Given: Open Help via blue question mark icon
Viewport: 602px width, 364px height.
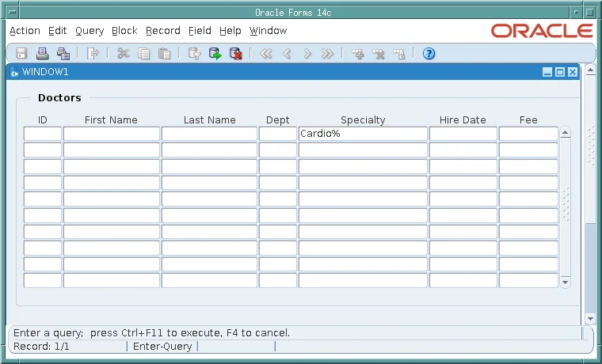Looking at the screenshot, I should pyautogui.click(x=429, y=53).
